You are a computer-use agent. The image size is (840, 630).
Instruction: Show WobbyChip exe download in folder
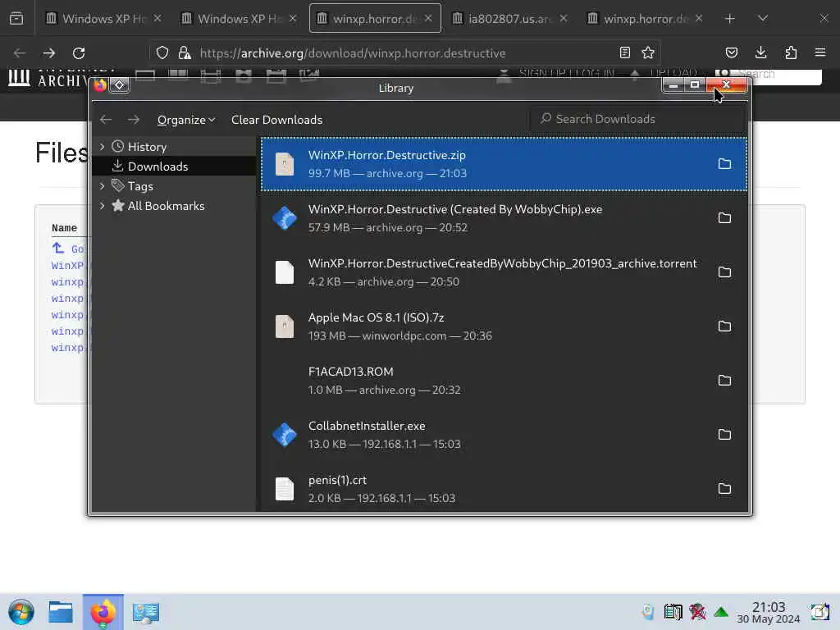click(724, 218)
